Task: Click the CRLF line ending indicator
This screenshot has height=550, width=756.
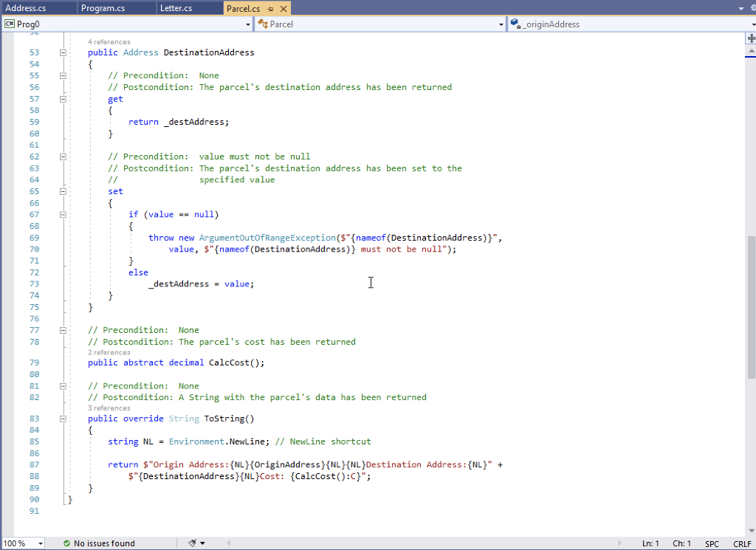Action: click(x=742, y=544)
